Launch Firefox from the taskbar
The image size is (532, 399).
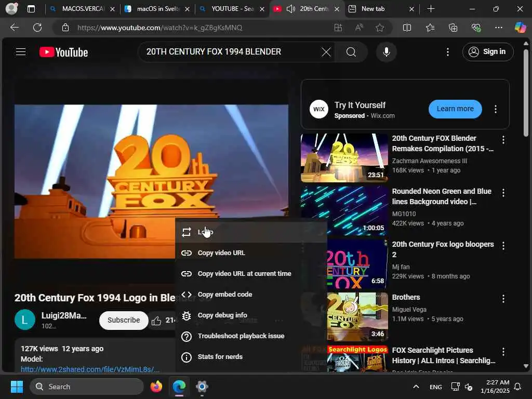pyautogui.click(x=156, y=387)
